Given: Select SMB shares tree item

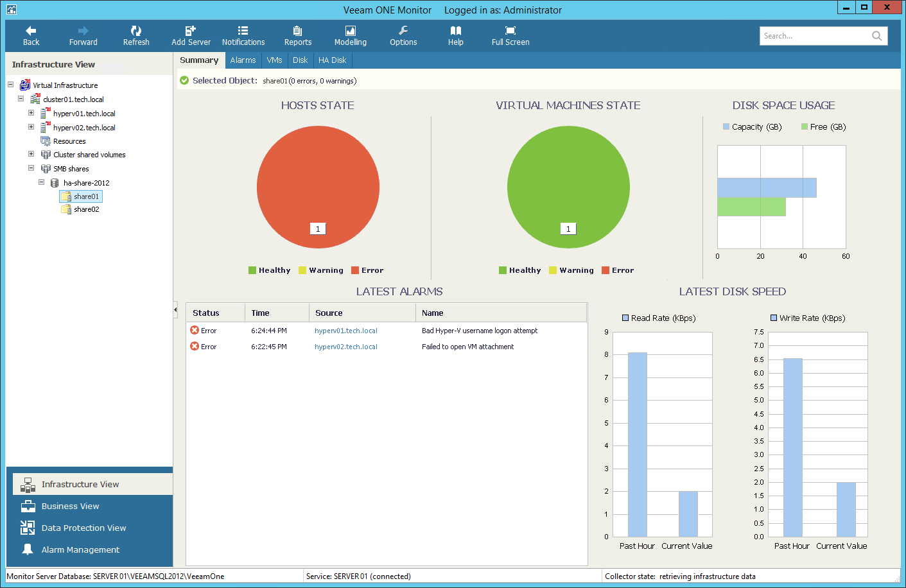Looking at the screenshot, I should 71,169.
